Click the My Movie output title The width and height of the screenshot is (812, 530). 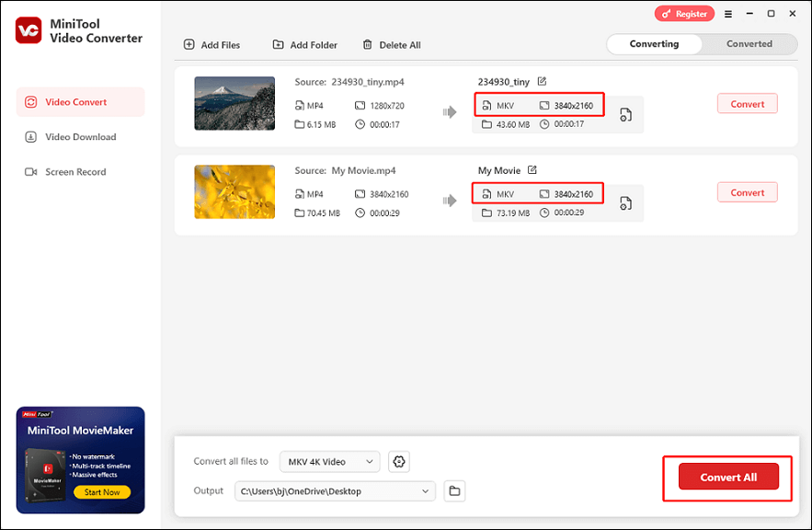point(498,170)
